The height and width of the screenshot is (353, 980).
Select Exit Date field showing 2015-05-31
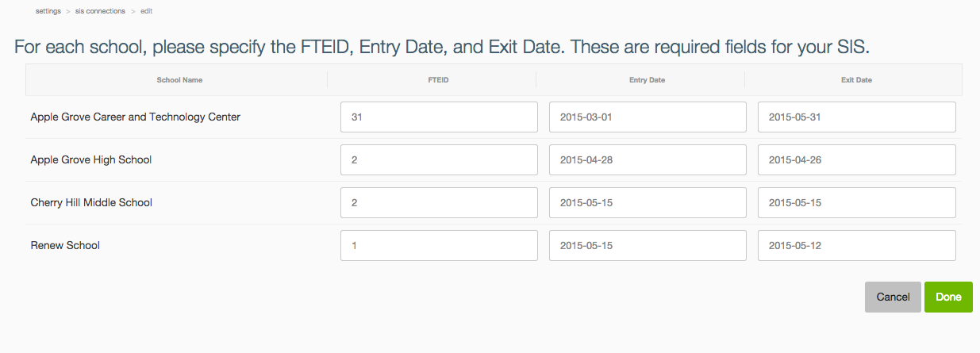tap(856, 117)
